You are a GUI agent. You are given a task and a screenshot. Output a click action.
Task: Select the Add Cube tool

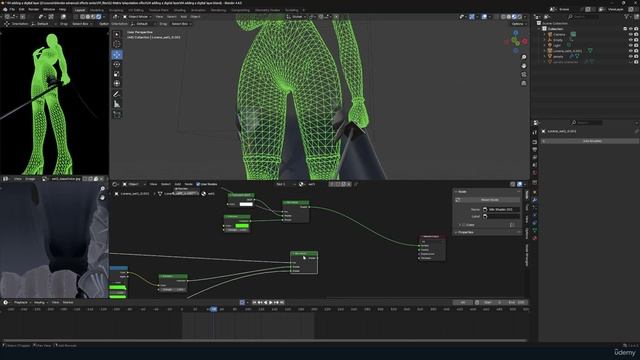coord(117,115)
